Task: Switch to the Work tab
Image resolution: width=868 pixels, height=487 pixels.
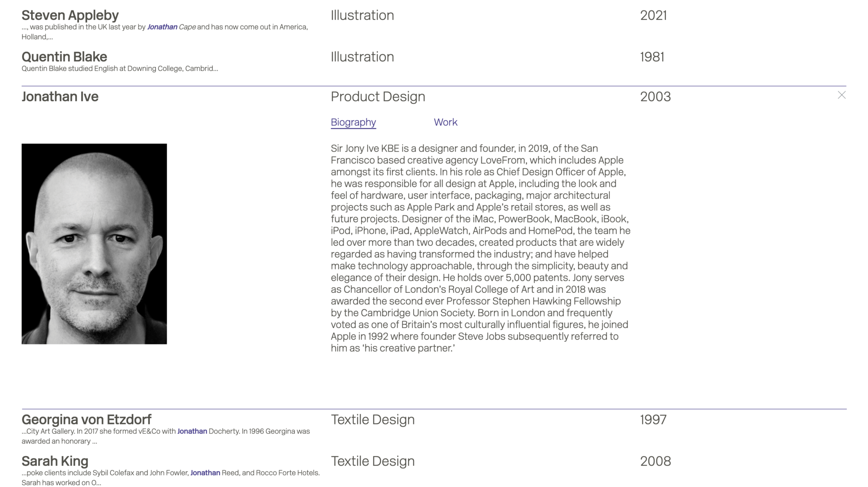Action: click(445, 123)
